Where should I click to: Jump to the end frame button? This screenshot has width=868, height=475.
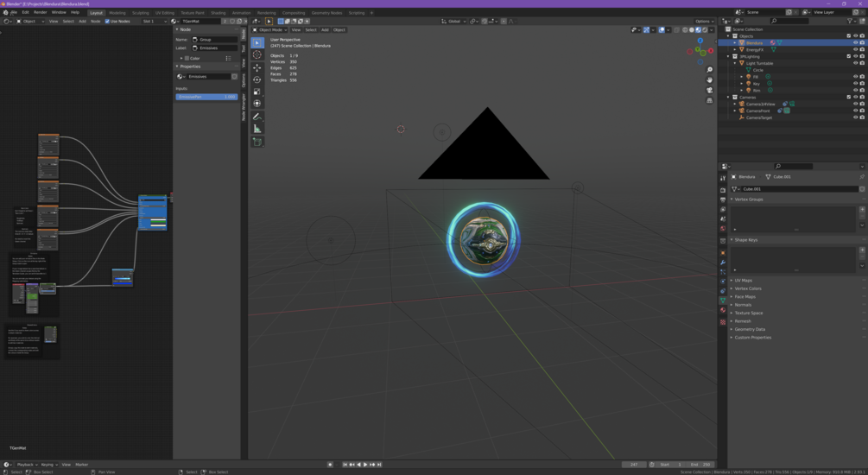(x=379, y=465)
